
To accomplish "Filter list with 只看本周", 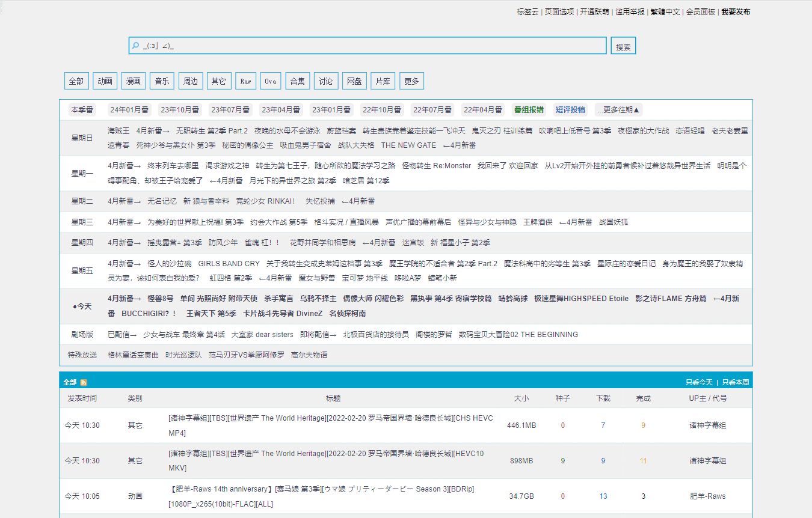I will (x=736, y=383).
